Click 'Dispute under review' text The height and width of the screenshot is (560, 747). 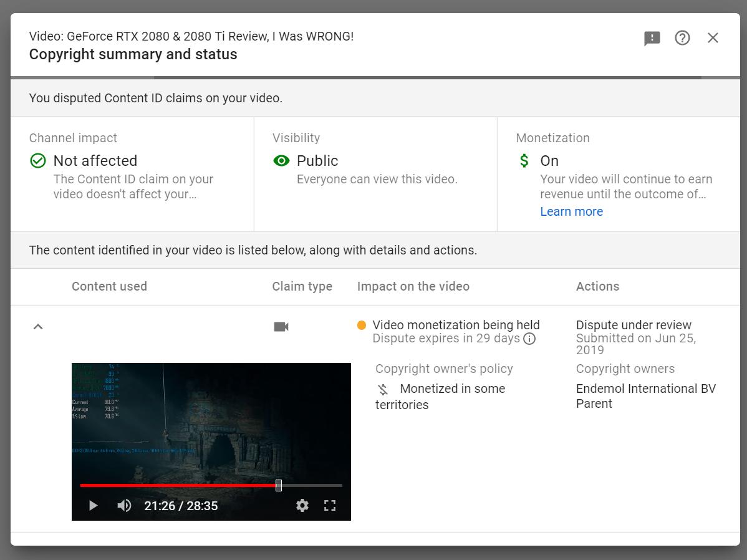[634, 325]
